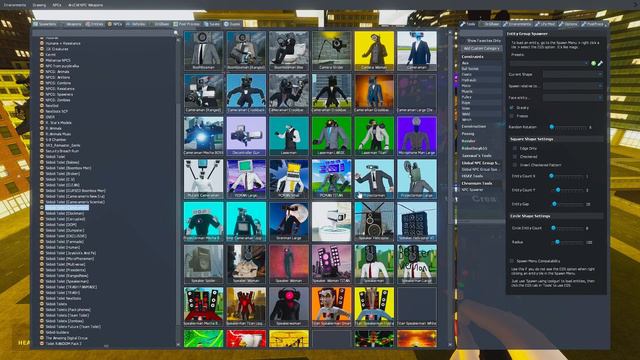Pick the Speaker Helicopter spawn icon
The image size is (640, 360).
point(374,221)
